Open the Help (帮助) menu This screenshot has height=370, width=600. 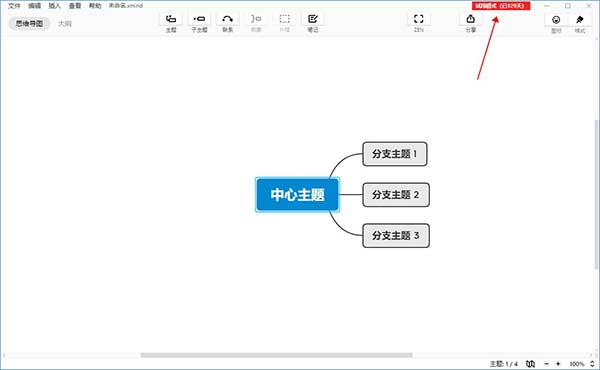tap(95, 6)
